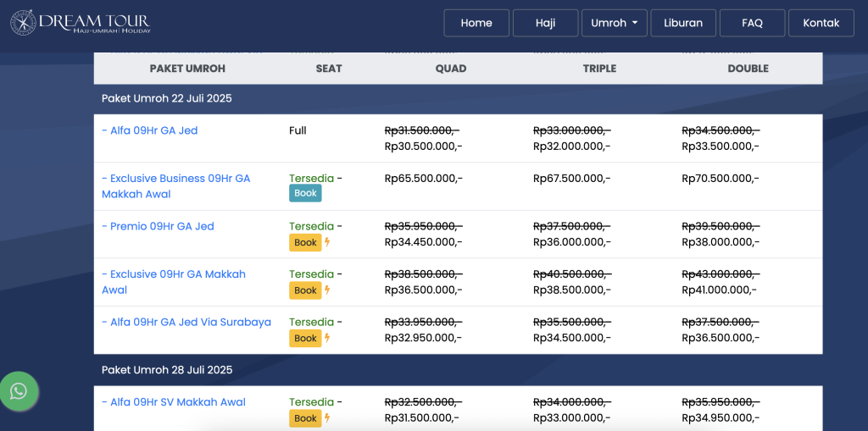Book the Exclusive Business 09Hr GA package
Viewport: 868px width, 431px height.
click(305, 193)
